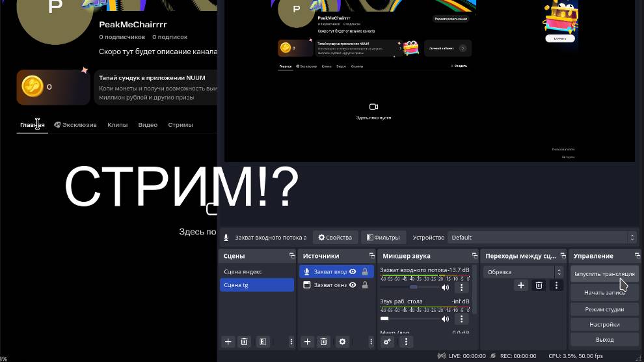The image size is (644, 362).
Task: Click the microphone icon in source toolbar
Action: pos(226,238)
